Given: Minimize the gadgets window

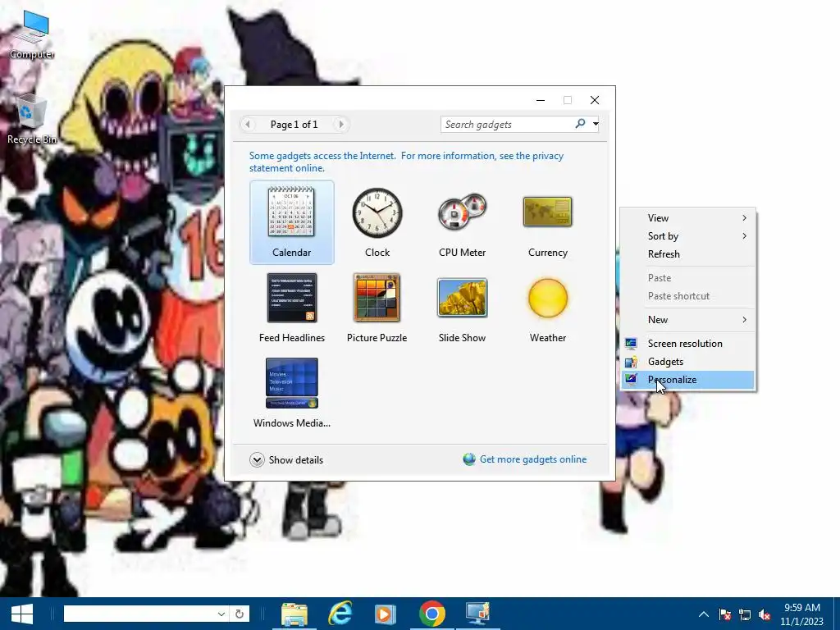Looking at the screenshot, I should coord(541,100).
